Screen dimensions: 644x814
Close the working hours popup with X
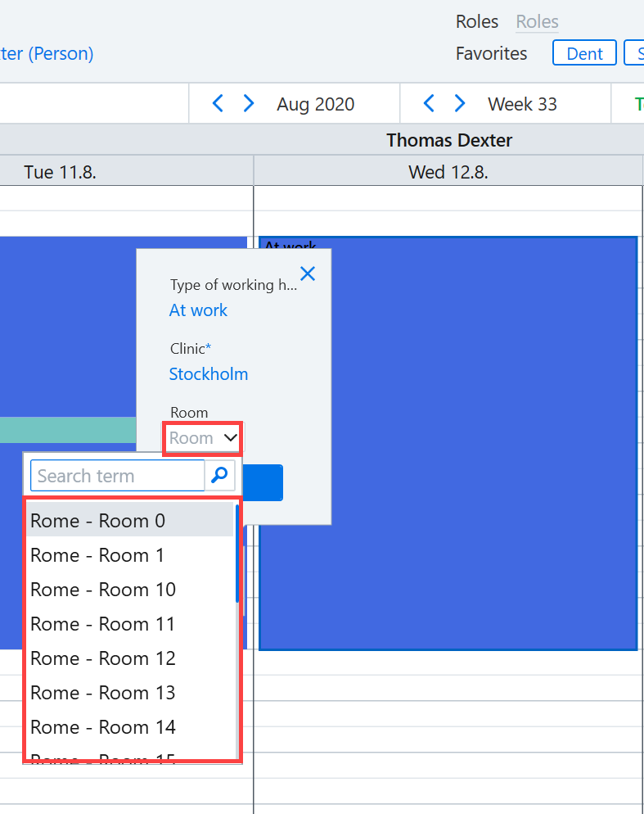coord(308,273)
